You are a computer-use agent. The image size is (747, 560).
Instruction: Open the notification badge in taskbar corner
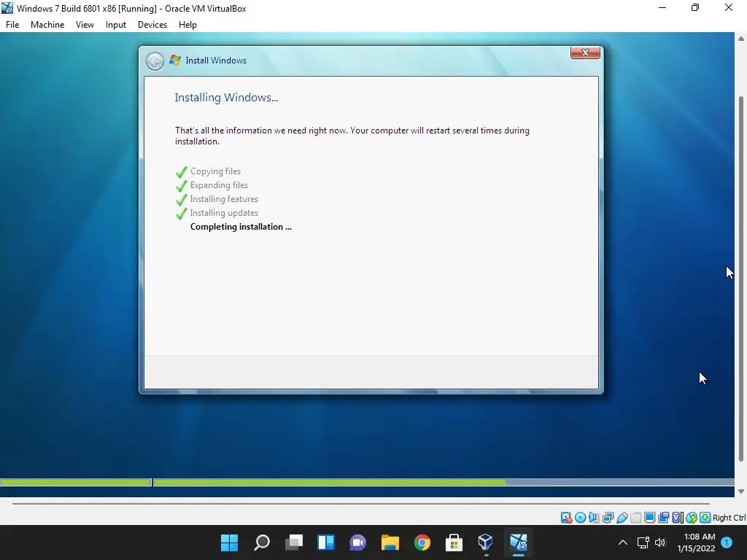point(727,542)
